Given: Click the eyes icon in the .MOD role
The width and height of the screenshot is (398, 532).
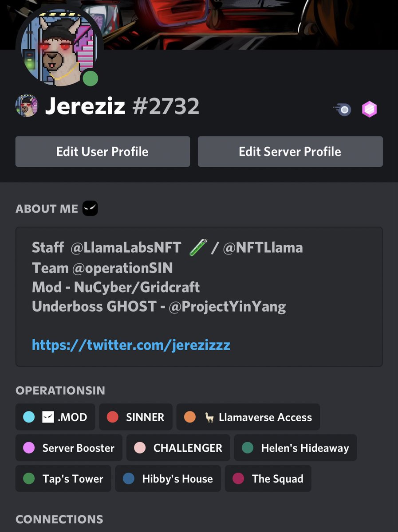Looking at the screenshot, I should [48, 417].
